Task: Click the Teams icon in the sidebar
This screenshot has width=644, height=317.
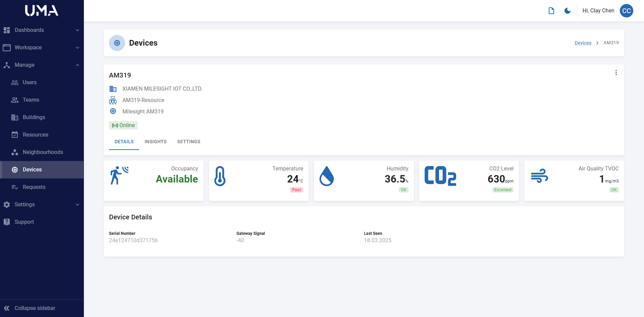Action: [15, 100]
